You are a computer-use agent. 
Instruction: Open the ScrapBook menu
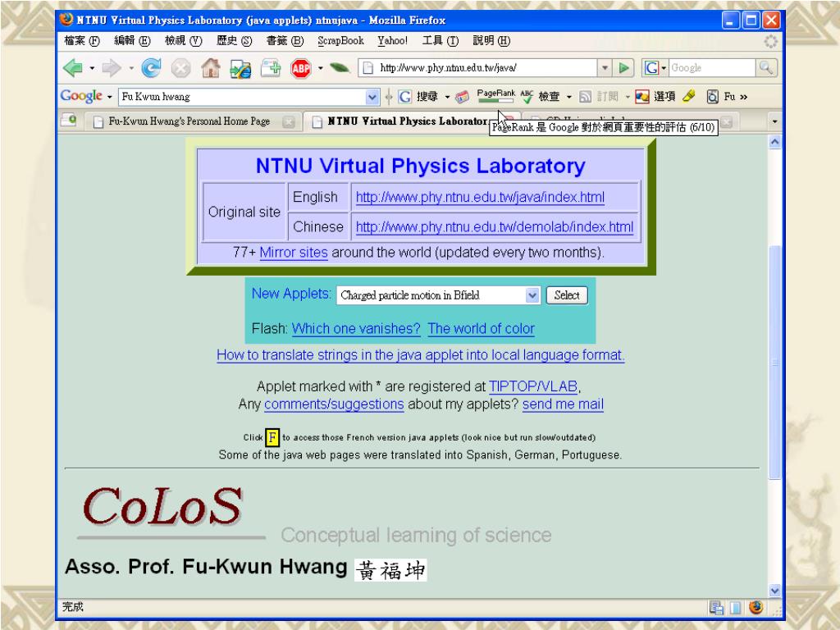[x=340, y=41]
